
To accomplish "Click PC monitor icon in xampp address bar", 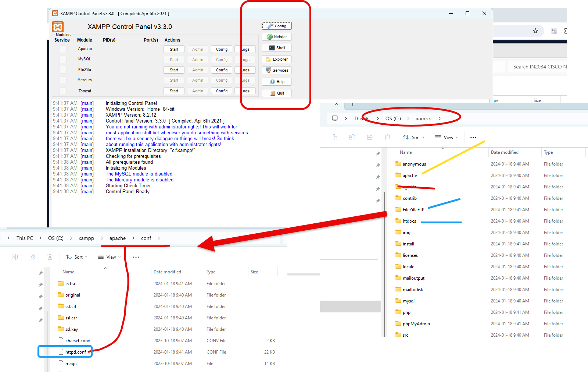I will [335, 118].
